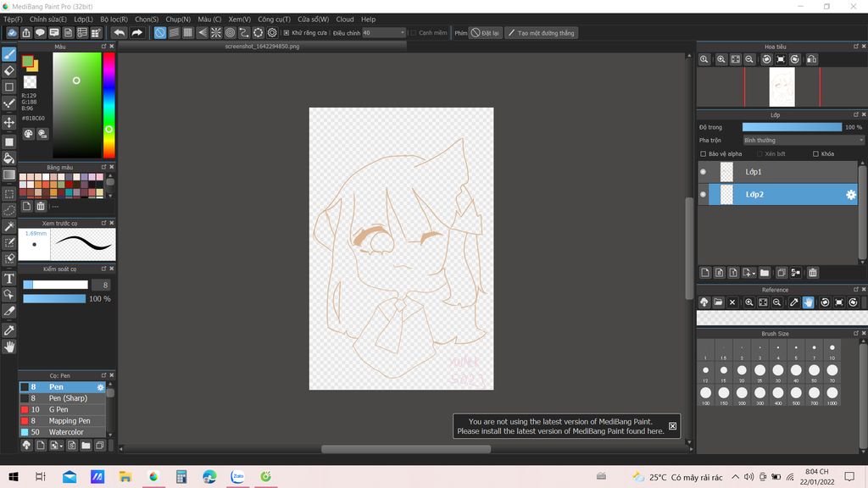The width and height of the screenshot is (868, 488).
Task: Select the transparent color swatch
Action: click(30, 82)
